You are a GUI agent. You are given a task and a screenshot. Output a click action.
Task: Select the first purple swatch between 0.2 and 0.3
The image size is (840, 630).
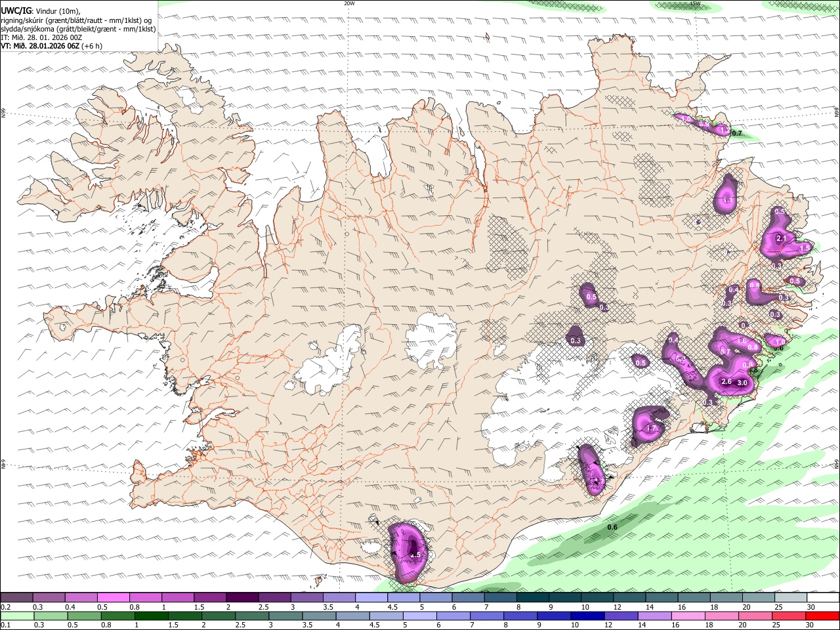point(16,597)
